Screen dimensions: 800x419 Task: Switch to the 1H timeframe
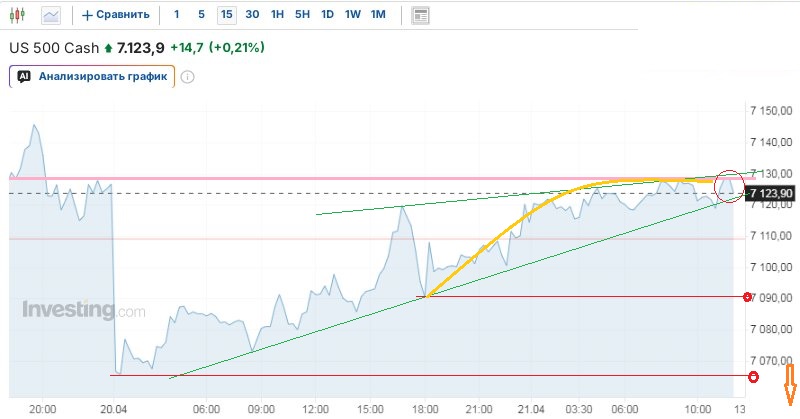coord(277,15)
